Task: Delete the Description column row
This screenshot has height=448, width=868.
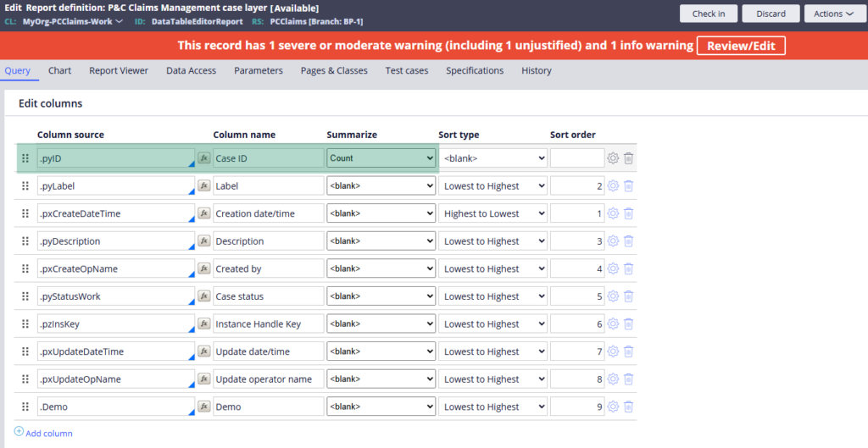Action: (628, 241)
